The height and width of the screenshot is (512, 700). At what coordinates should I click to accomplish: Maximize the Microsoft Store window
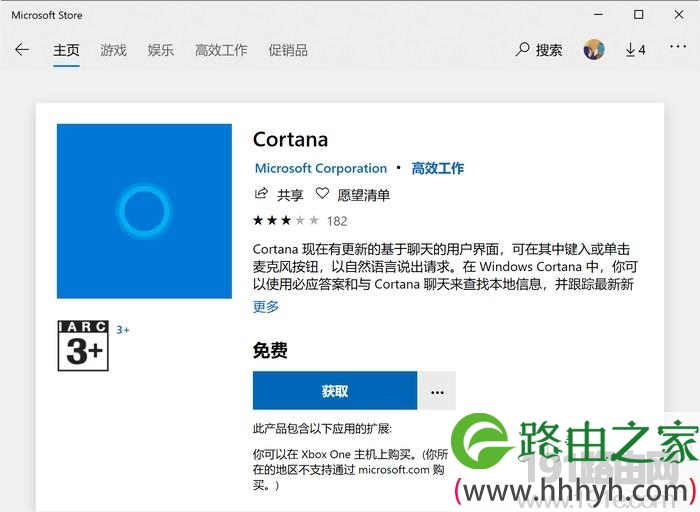pyautogui.click(x=638, y=15)
